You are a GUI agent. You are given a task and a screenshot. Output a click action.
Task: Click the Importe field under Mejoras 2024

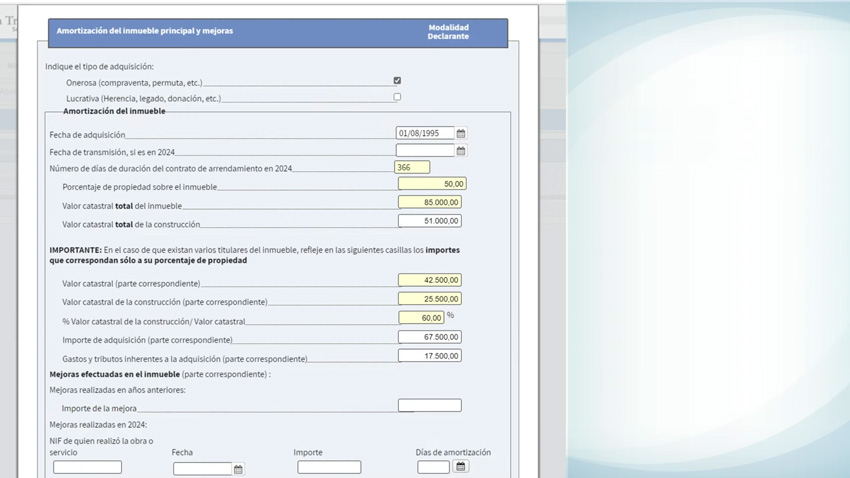tap(329, 467)
